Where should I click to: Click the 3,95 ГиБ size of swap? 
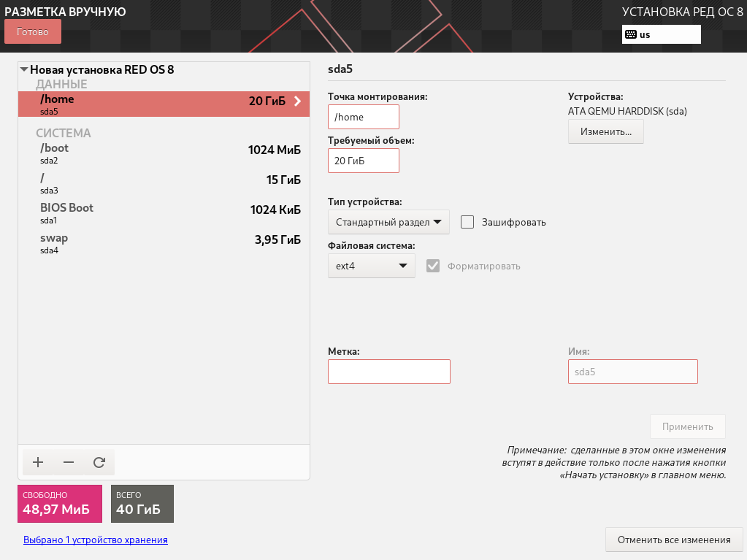click(277, 240)
